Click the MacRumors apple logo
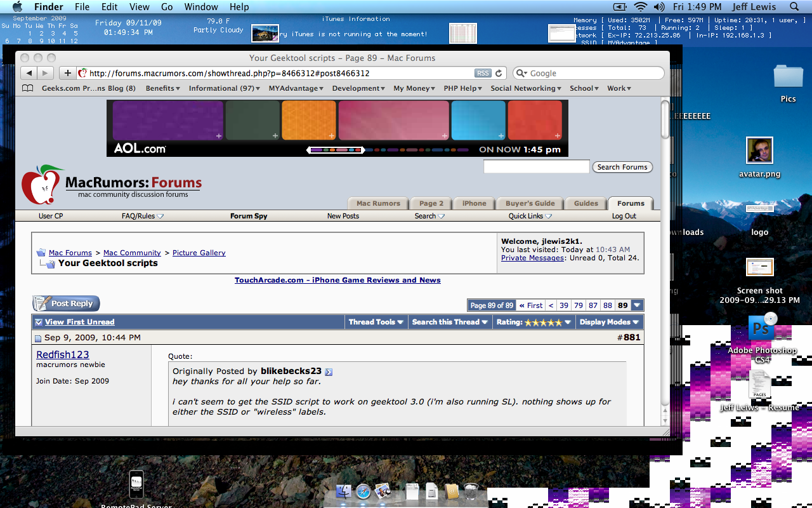This screenshot has height=508, width=812. 42,185
